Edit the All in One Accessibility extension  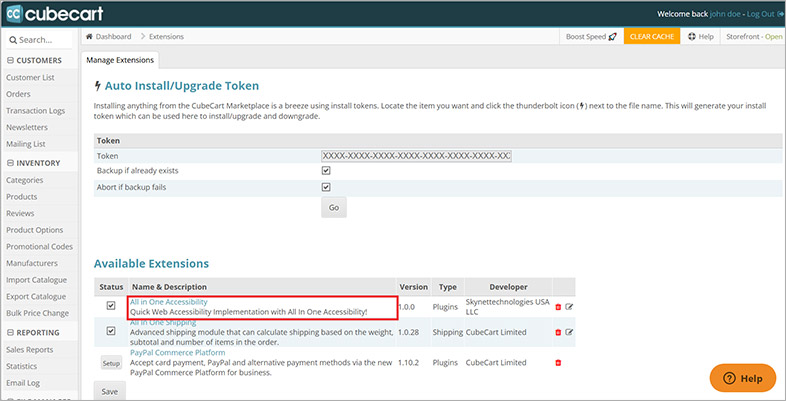click(569, 307)
